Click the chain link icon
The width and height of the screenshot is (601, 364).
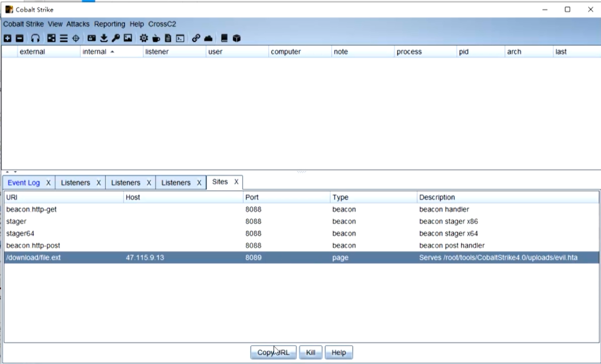click(196, 38)
